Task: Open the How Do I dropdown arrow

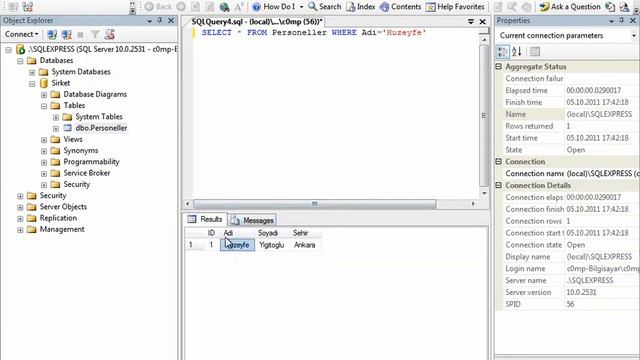Action: coord(301,7)
